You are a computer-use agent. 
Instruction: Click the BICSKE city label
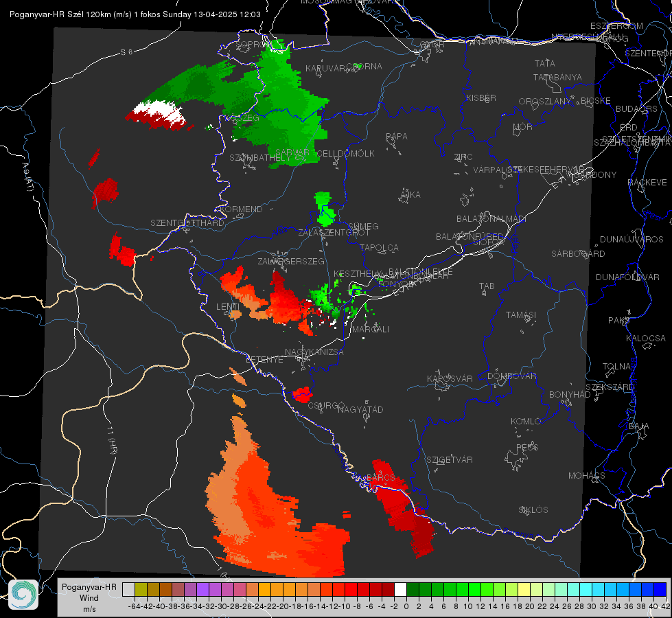(x=595, y=101)
